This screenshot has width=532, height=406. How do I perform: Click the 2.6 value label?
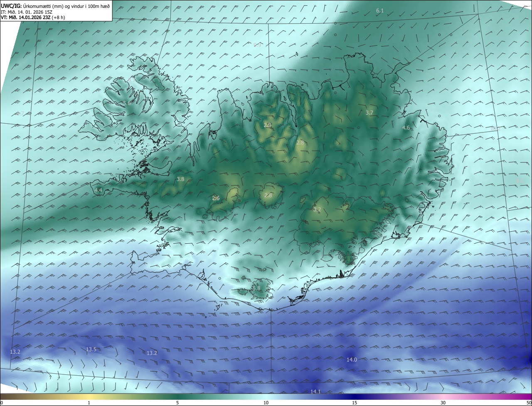(216, 198)
